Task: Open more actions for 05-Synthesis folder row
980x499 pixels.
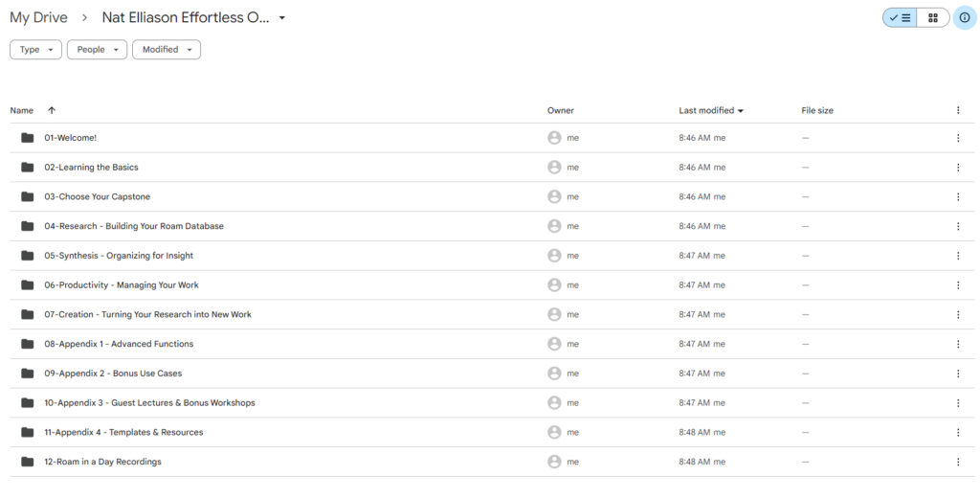Action: tap(957, 256)
